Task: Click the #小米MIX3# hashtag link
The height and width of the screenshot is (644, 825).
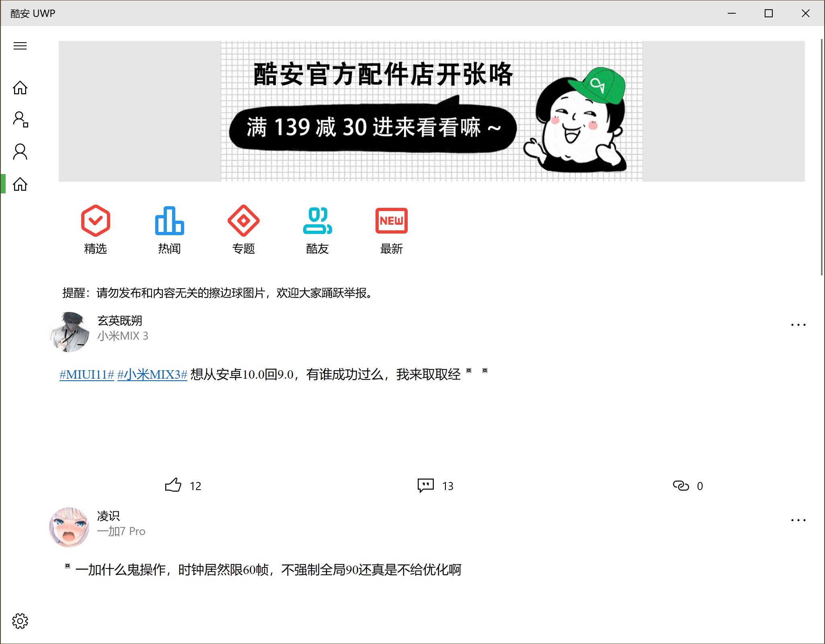Action: (152, 375)
